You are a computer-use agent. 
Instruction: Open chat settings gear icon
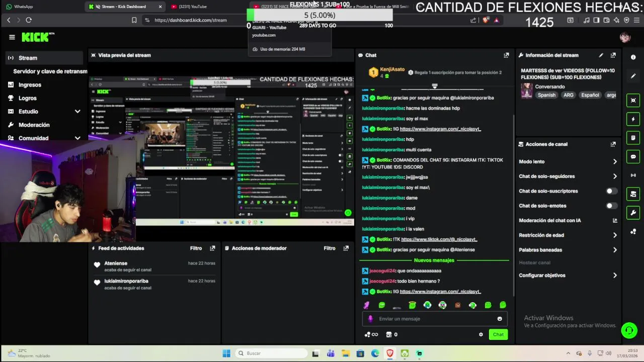tap(481, 334)
